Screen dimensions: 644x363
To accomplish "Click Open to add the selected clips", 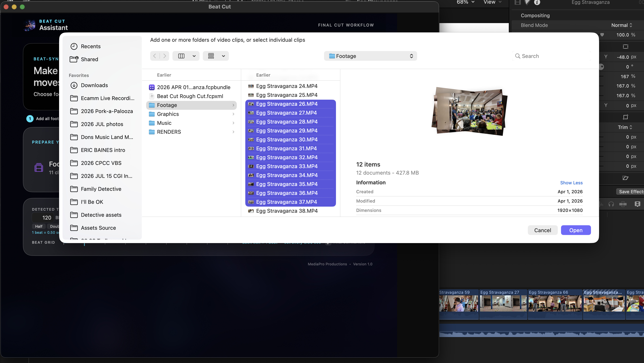I will [576, 230].
